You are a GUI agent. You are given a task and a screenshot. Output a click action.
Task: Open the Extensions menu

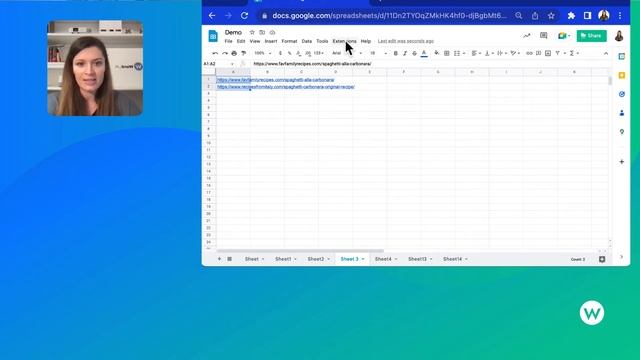coord(344,41)
